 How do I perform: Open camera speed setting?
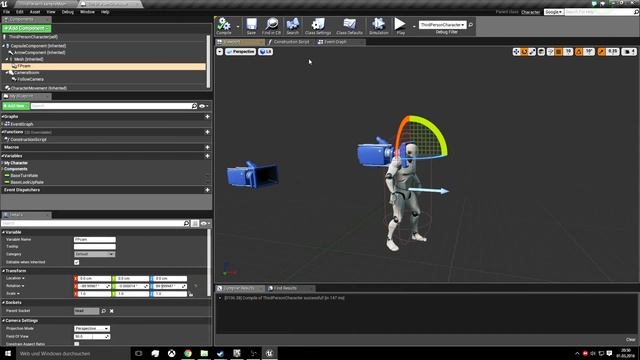pos(629,52)
